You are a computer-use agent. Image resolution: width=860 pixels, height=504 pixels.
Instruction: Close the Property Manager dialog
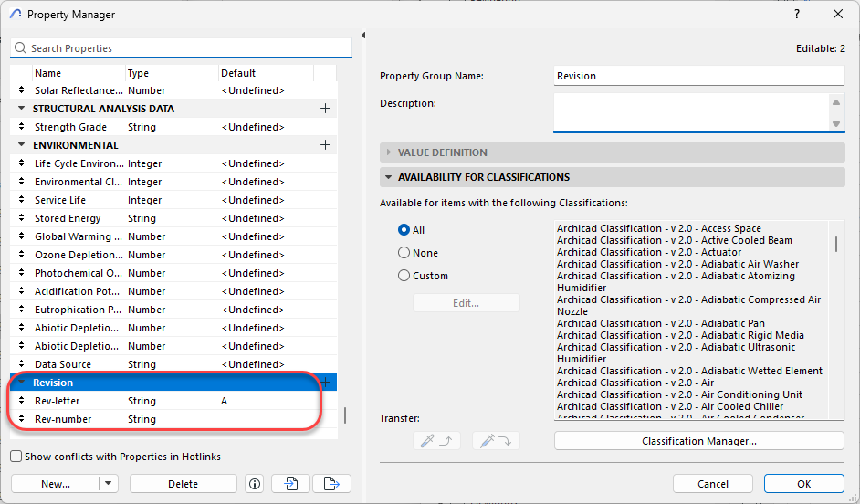[x=837, y=14]
